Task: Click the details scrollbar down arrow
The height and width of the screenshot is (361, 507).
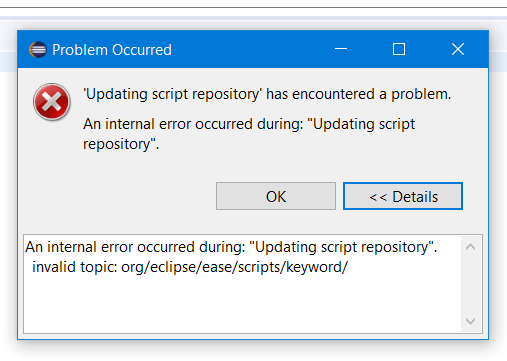Action: pos(470,321)
